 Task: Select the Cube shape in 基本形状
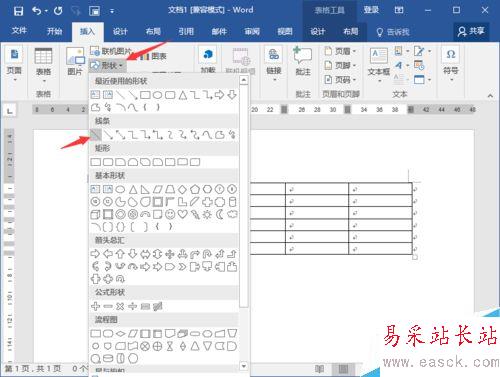click(95, 214)
